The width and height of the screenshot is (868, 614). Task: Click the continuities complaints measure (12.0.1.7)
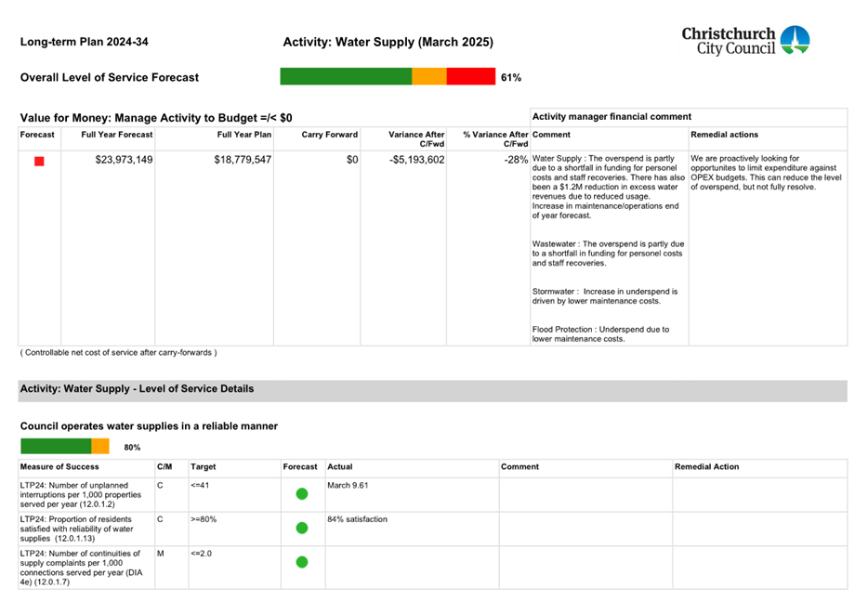pos(82,568)
